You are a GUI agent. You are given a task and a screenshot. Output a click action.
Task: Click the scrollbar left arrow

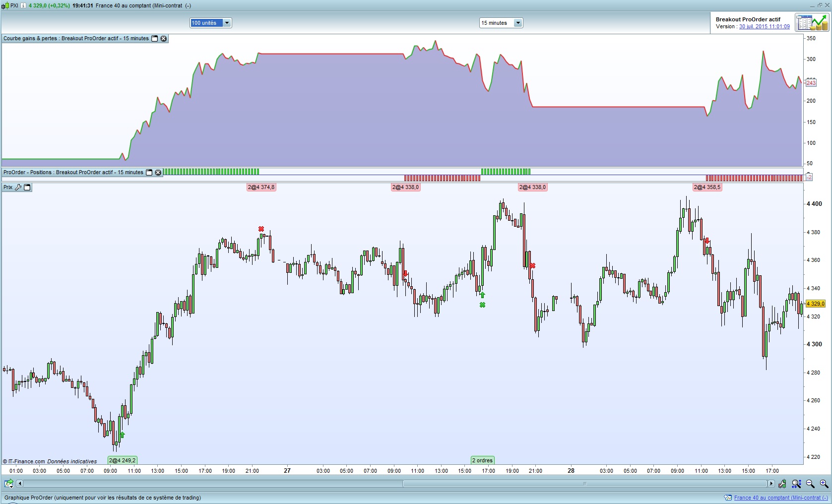pos(20,483)
